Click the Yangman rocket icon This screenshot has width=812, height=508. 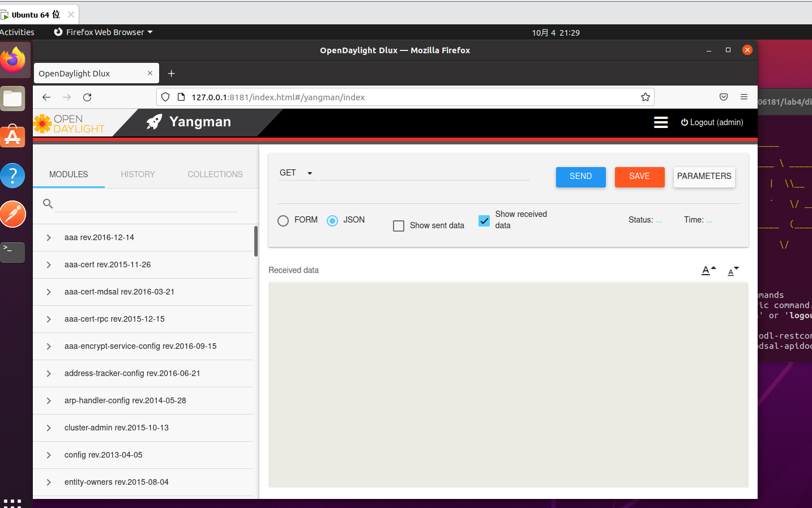tap(154, 122)
